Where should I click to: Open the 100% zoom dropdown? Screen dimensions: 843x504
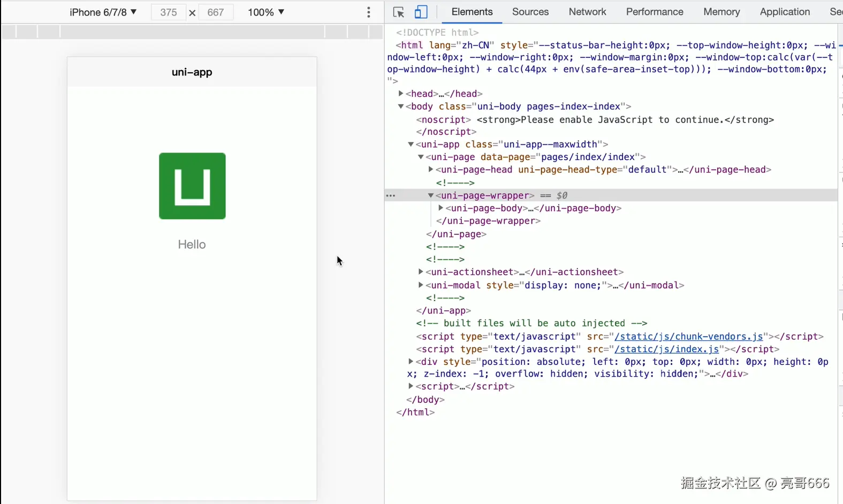(266, 12)
